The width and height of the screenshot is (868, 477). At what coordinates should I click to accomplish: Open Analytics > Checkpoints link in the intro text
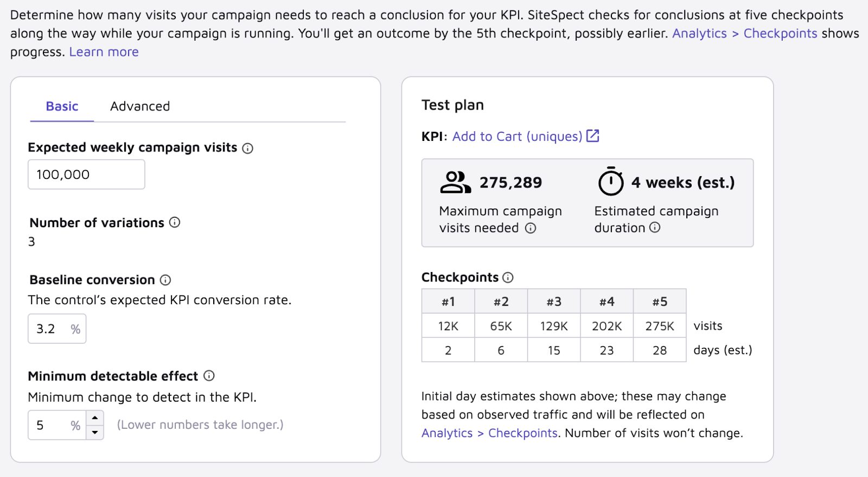point(744,34)
